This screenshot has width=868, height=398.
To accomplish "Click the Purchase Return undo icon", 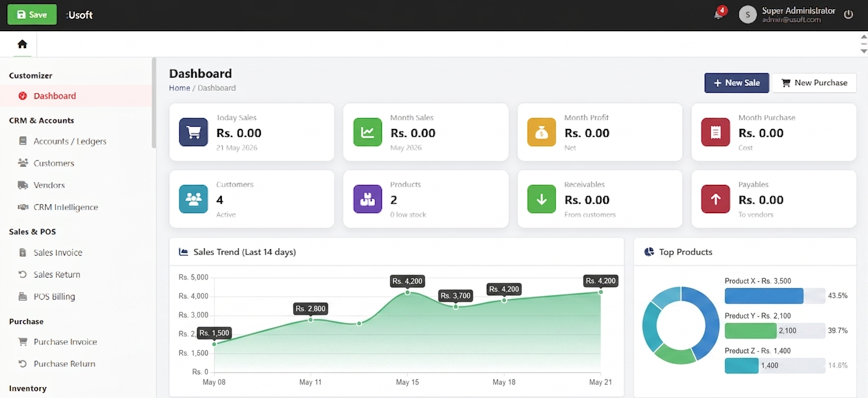I will pos(23,364).
